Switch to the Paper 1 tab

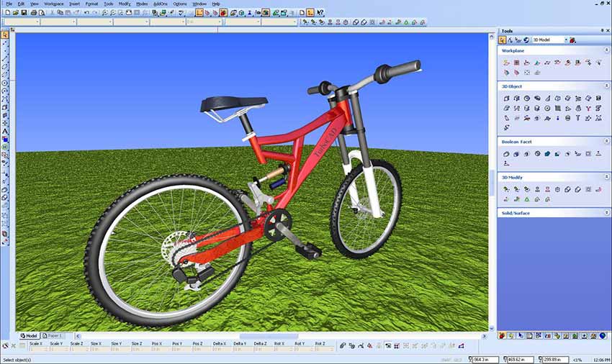tap(53, 336)
